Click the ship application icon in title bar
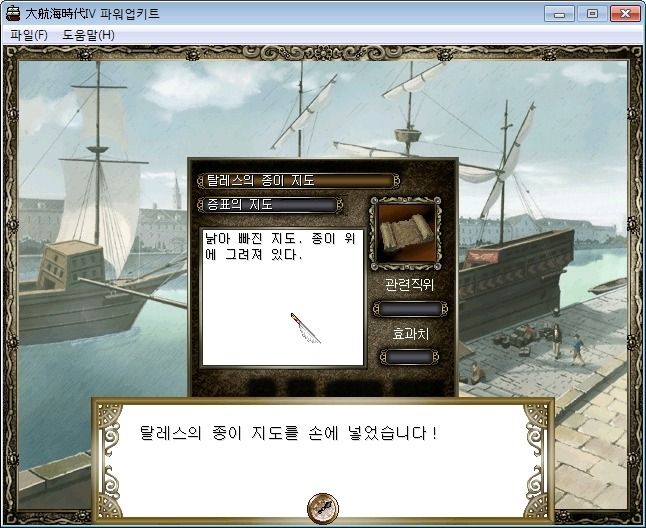This screenshot has height=528, width=646. (13, 13)
